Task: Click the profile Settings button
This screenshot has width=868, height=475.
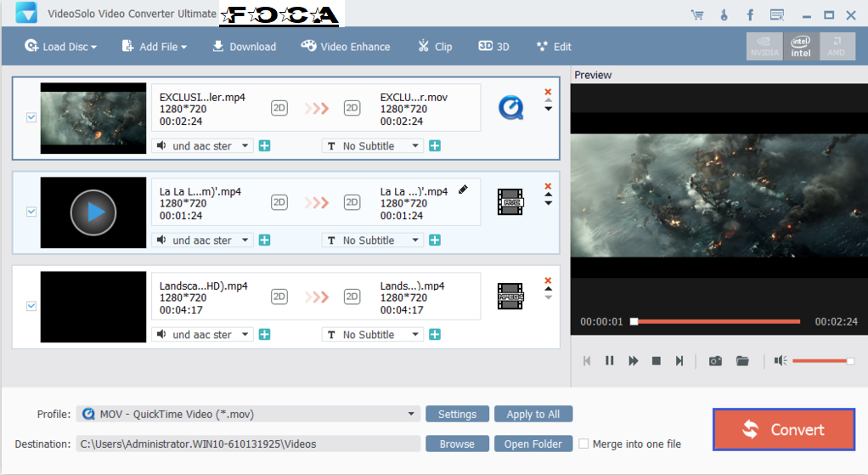Action: (x=457, y=414)
